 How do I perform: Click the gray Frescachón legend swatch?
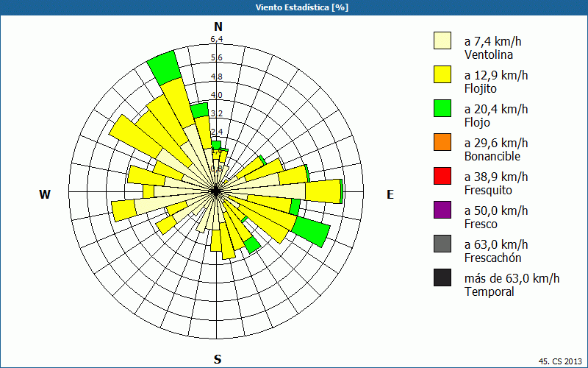[442, 244]
